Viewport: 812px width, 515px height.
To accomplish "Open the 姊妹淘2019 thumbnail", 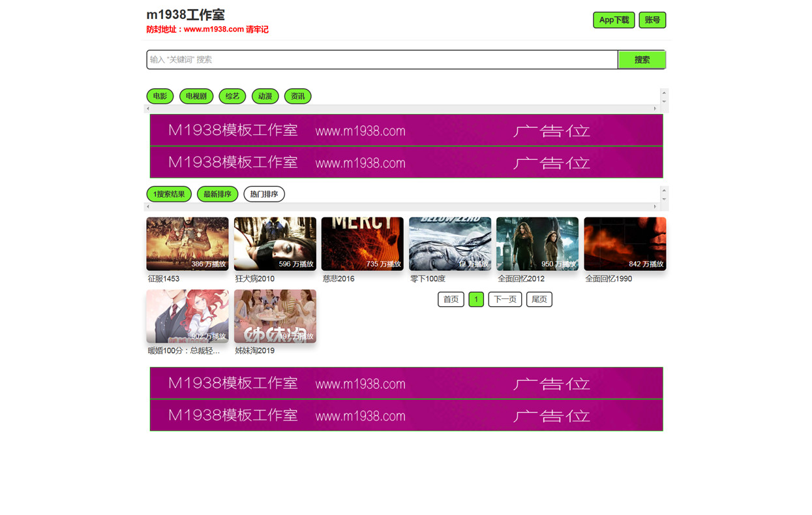I will coord(275,317).
